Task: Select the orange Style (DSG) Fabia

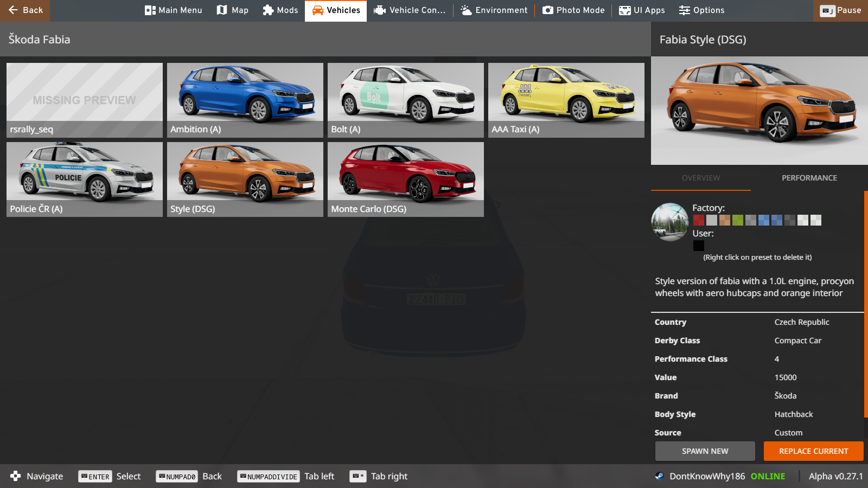Action: coord(245,179)
